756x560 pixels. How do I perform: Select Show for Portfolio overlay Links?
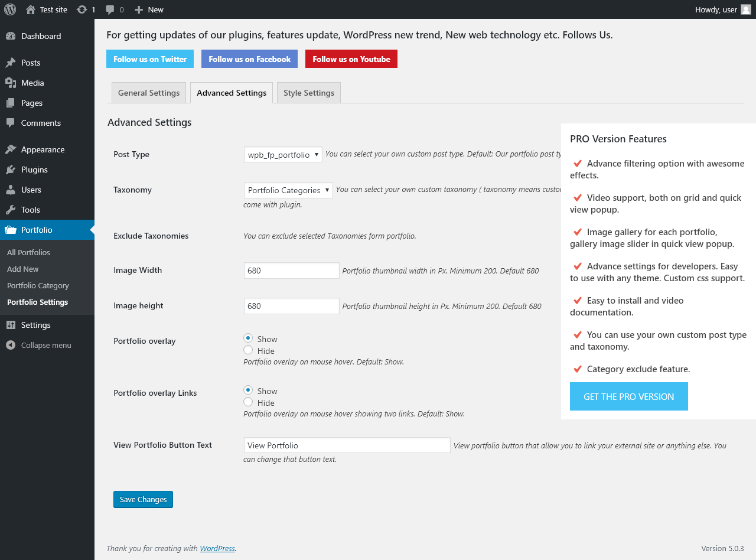coord(248,390)
